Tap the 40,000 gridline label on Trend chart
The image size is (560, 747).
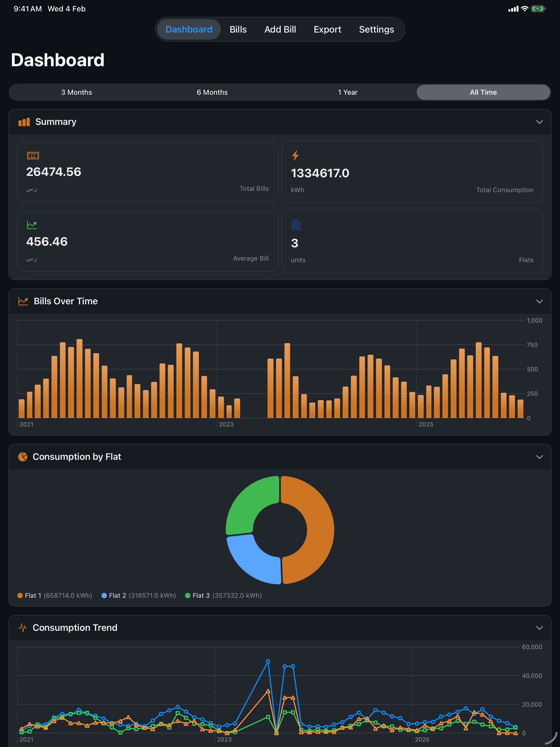(x=532, y=676)
